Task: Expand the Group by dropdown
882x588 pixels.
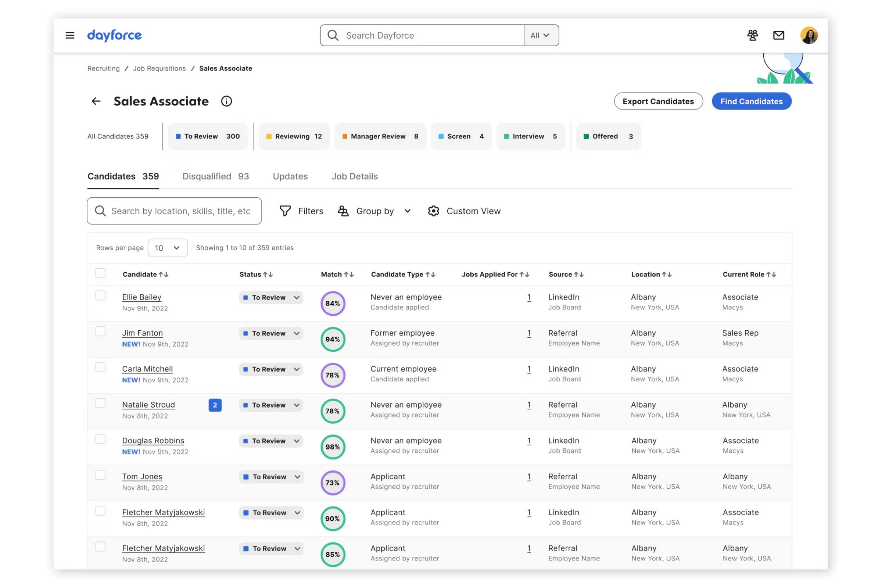Action: click(x=374, y=211)
